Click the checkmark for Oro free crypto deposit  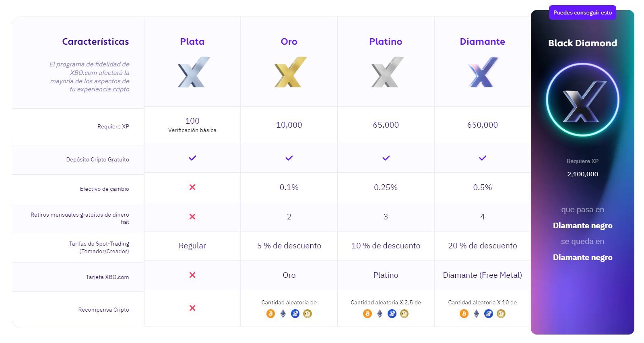tap(289, 158)
